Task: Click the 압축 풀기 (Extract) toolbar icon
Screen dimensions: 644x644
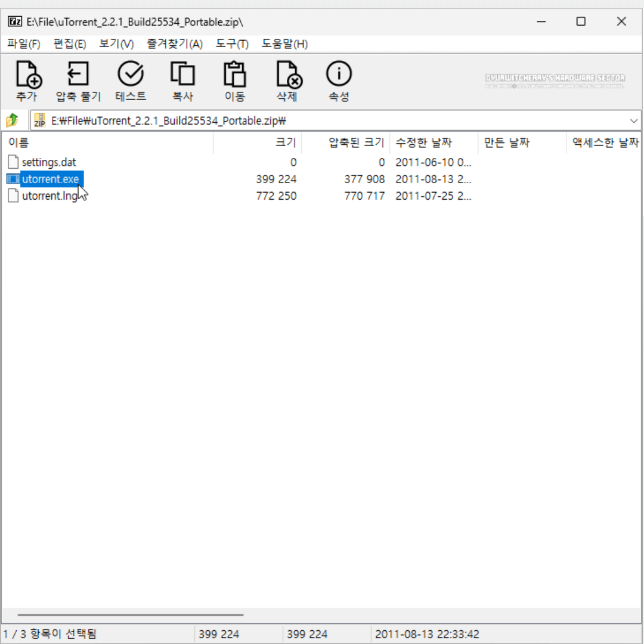Action: pos(78,73)
